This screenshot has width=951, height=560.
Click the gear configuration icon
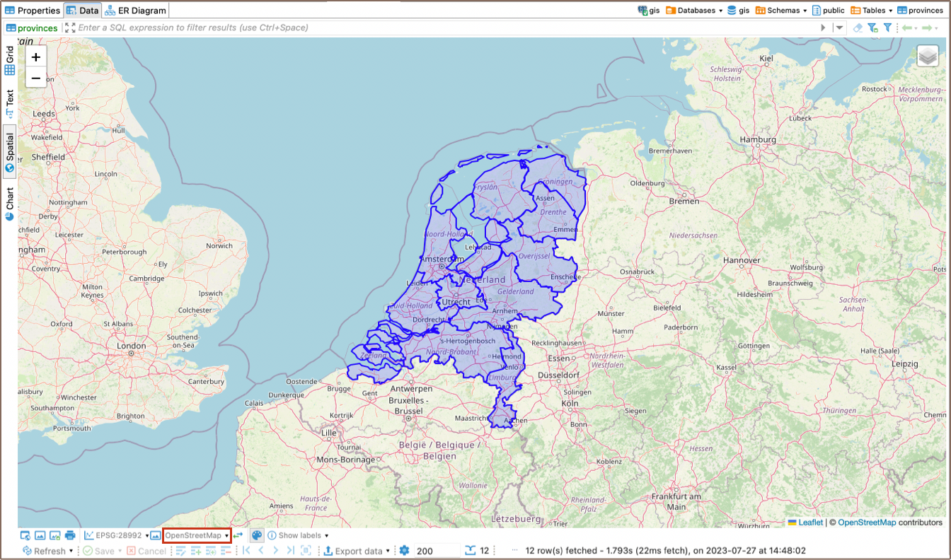coord(404,551)
